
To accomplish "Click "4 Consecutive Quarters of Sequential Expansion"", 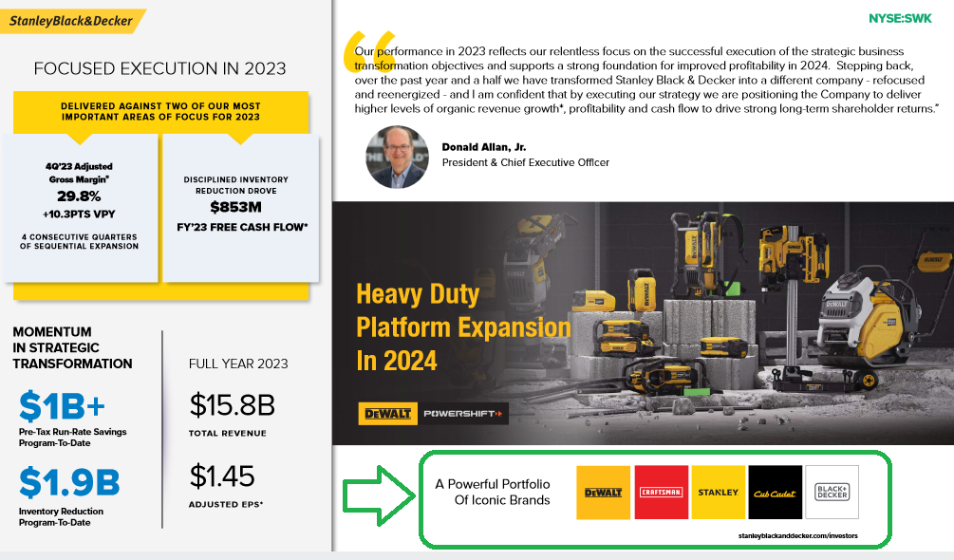I will [79, 241].
